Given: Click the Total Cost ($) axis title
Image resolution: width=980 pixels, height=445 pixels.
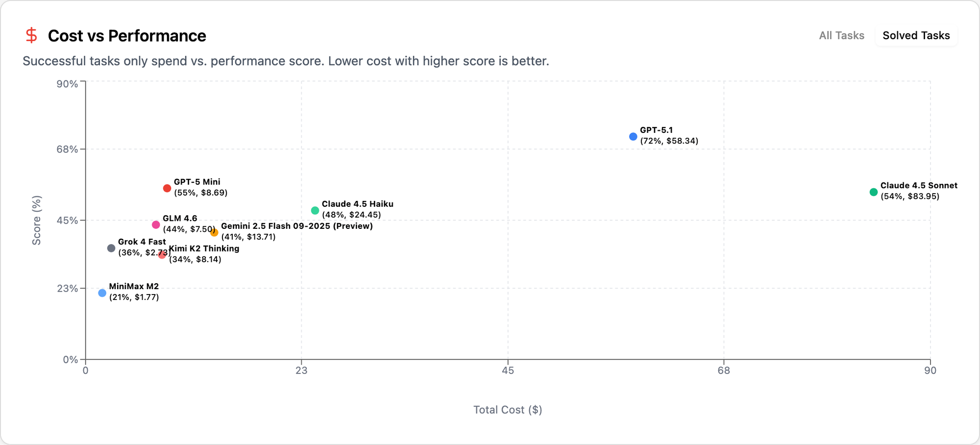Looking at the screenshot, I should coord(508,410).
